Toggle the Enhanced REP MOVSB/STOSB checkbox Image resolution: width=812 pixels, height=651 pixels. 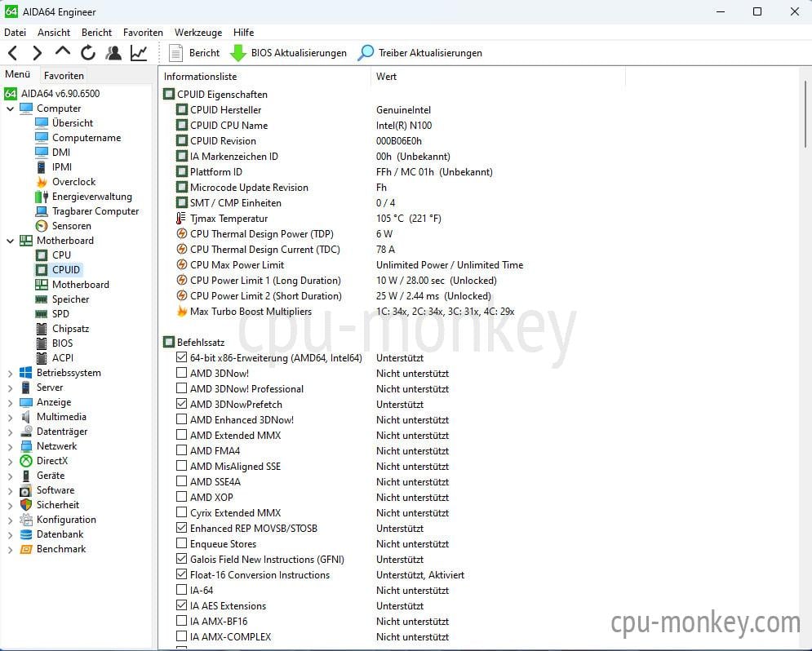pos(181,528)
